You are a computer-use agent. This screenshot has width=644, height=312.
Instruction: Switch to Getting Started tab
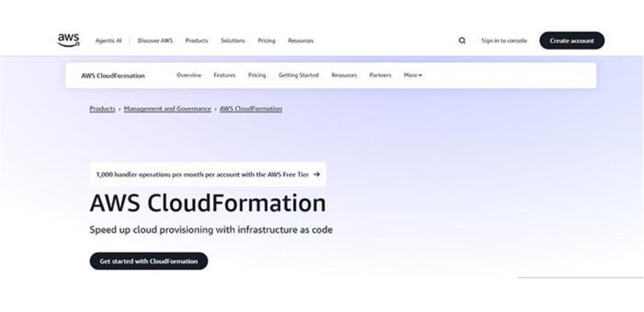[299, 75]
